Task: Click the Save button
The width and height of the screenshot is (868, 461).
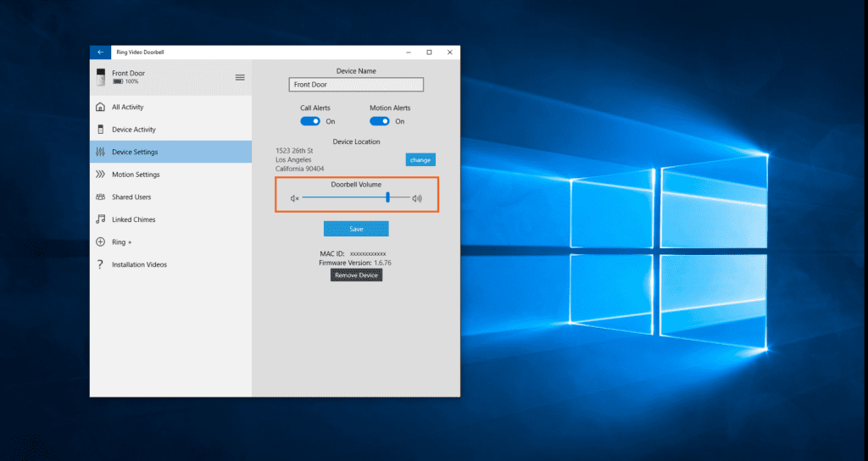Action: point(356,229)
